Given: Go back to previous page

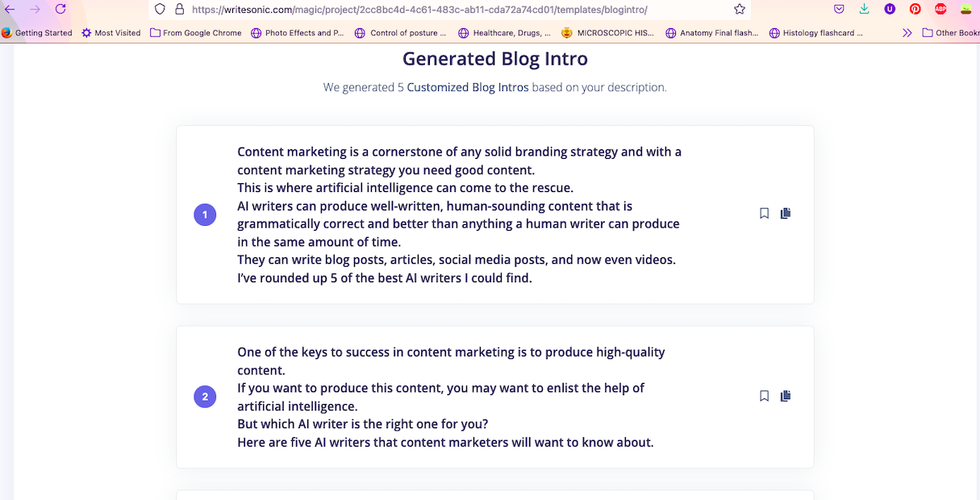Looking at the screenshot, I should pos(10,9).
